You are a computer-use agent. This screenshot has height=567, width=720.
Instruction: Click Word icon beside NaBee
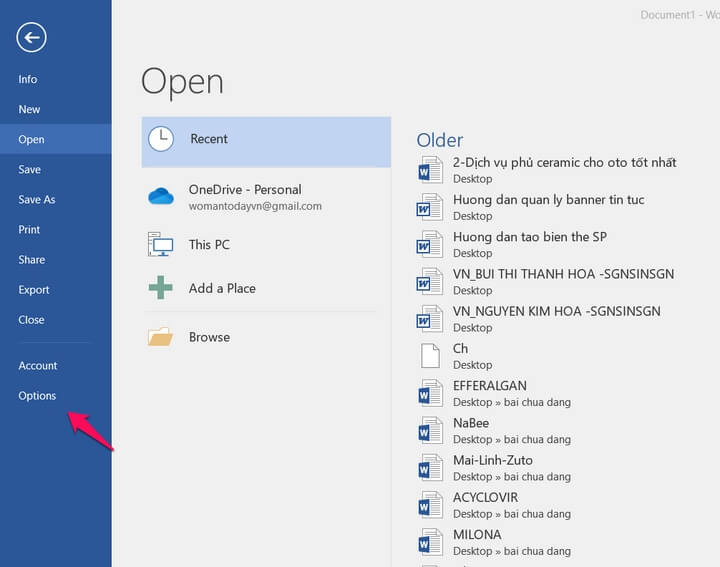pyautogui.click(x=430, y=430)
